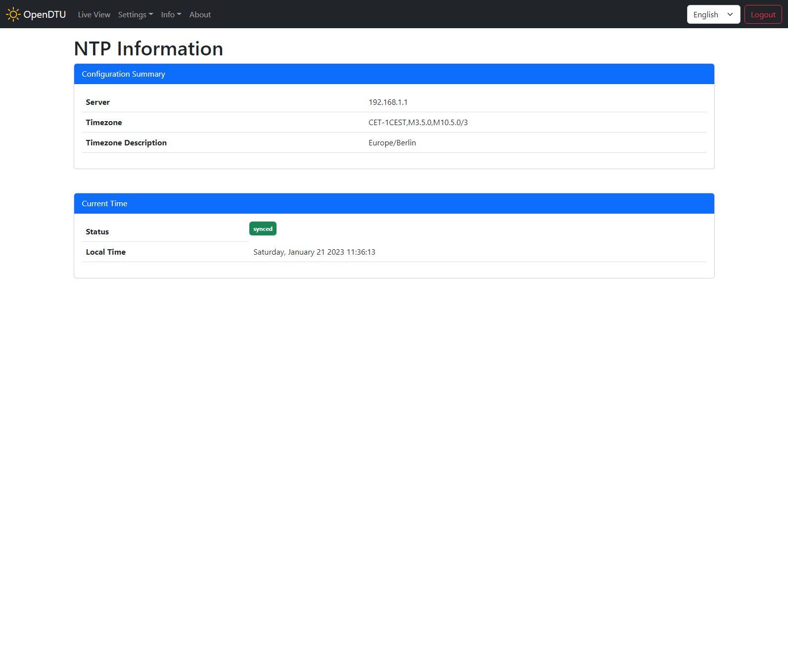The height and width of the screenshot is (672, 788).
Task: Click the NTP Information page heading
Action: pyautogui.click(x=148, y=48)
